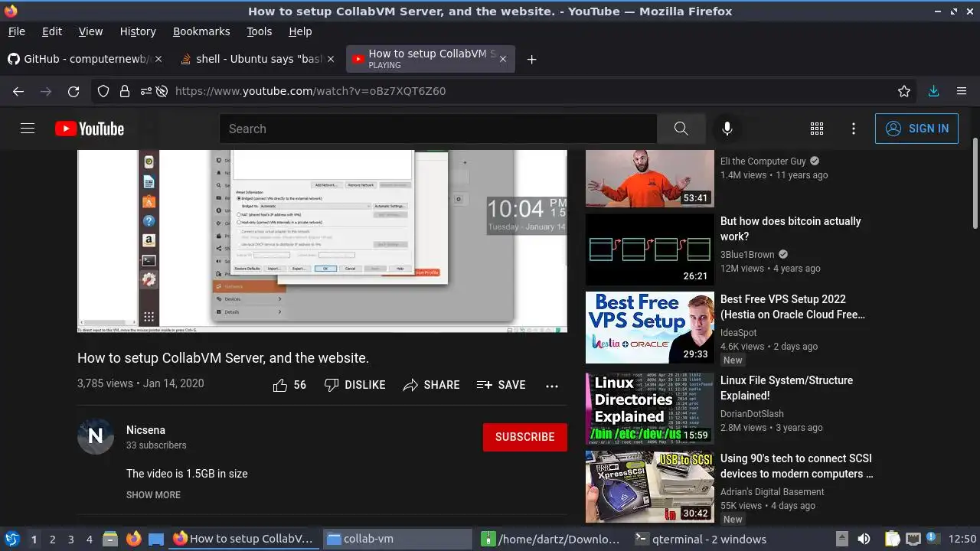Click inside the video player frame
Image resolution: width=980 pixels, height=551 pixels.
pyautogui.click(x=322, y=241)
